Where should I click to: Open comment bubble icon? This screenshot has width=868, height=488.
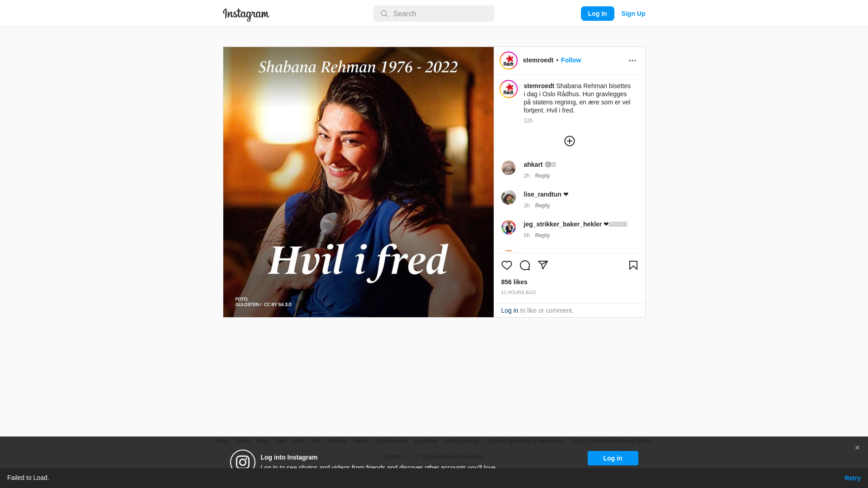(525, 265)
